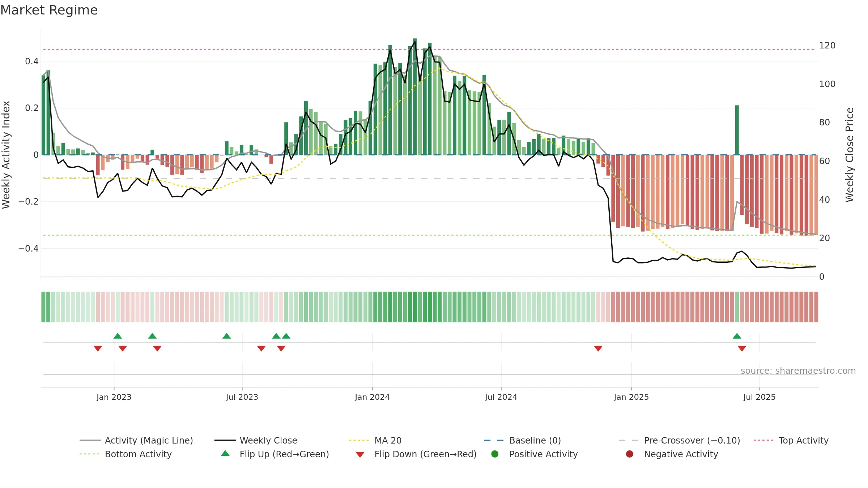868x488 pixels.
Task: Click the green Positive Activity circle legend icon
Action: coord(495,454)
